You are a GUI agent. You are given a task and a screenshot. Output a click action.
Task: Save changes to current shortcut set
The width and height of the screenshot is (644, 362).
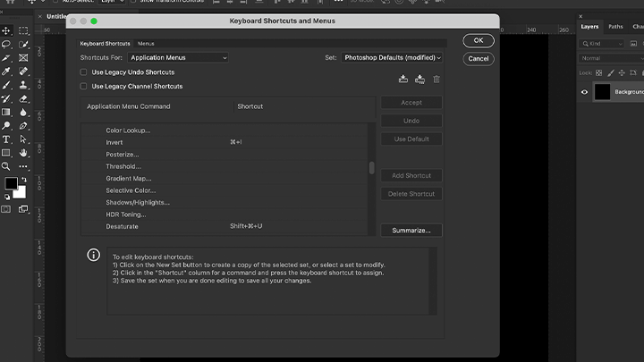(x=403, y=79)
